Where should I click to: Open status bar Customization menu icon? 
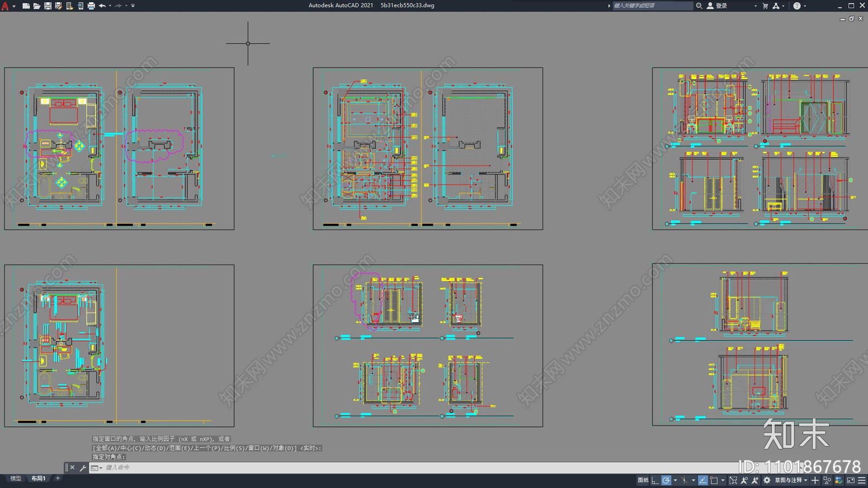[861, 480]
